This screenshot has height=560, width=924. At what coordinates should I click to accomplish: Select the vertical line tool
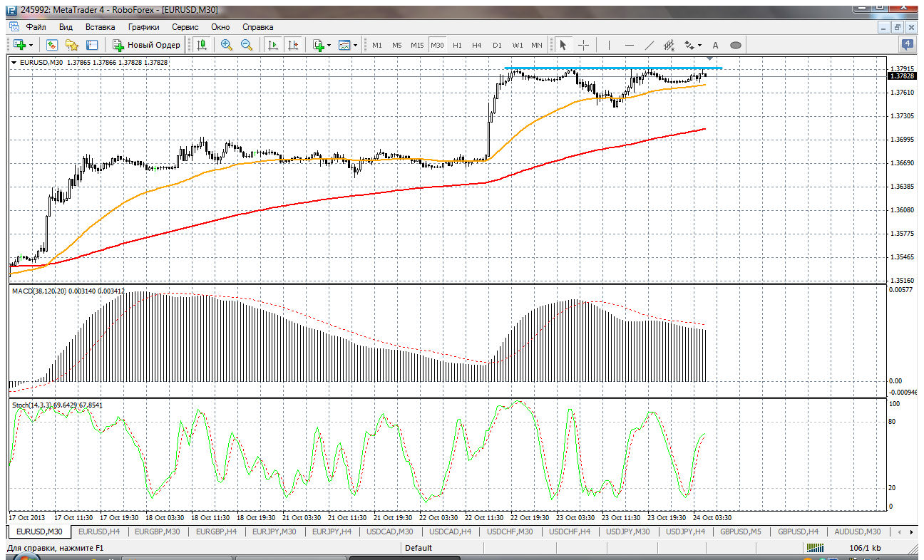[609, 45]
